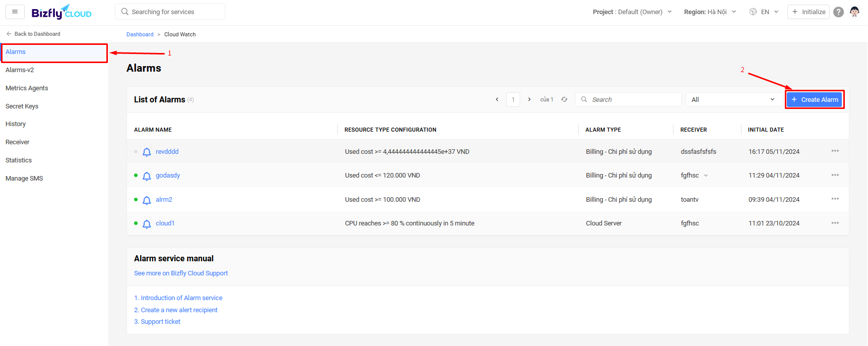The height and width of the screenshot is (346, 868).
Task: Click the Initialize button
Action: pos(809,12)
